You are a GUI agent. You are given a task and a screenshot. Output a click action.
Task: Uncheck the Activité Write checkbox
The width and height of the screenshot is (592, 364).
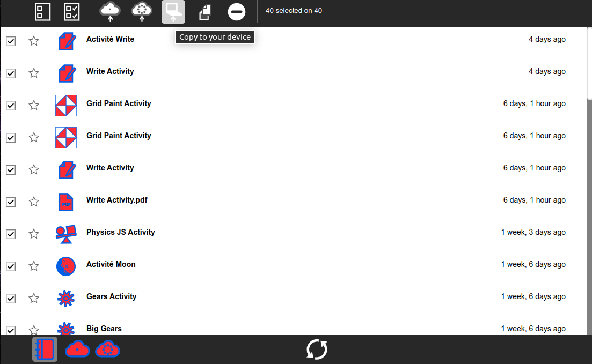tap(11, 41)
